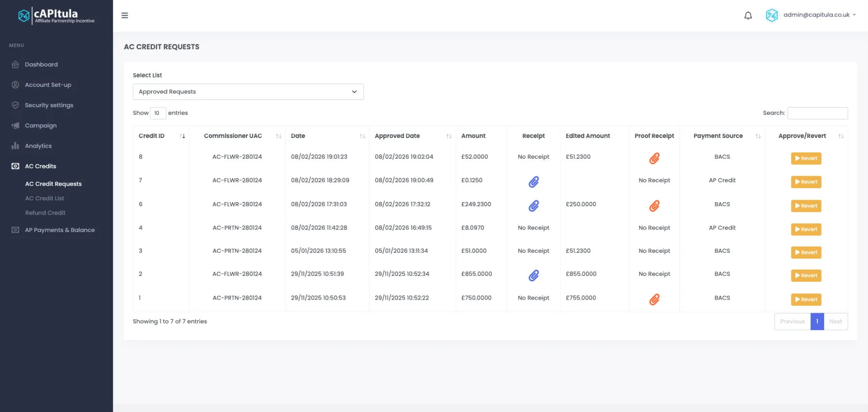Click the cAPItula logo
868x412 pixels.
coord(56,15)
